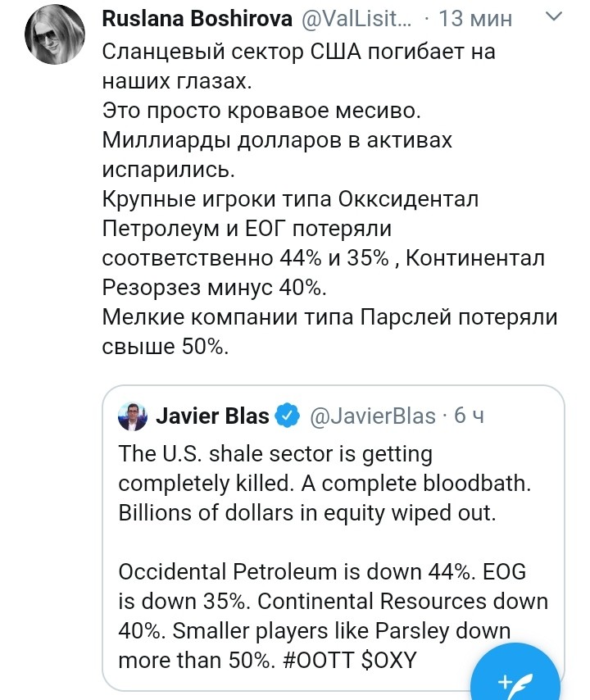The image size is (590, 700).
Task: Open the tweet options chevron menu
Action: coord(555,17)
